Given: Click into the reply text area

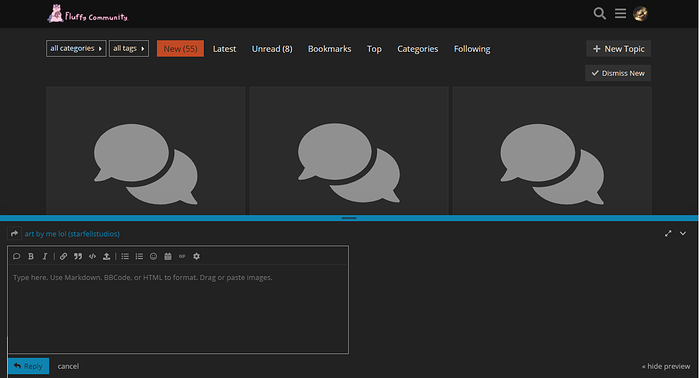Looking at the screenshot, I should (178, 308).
